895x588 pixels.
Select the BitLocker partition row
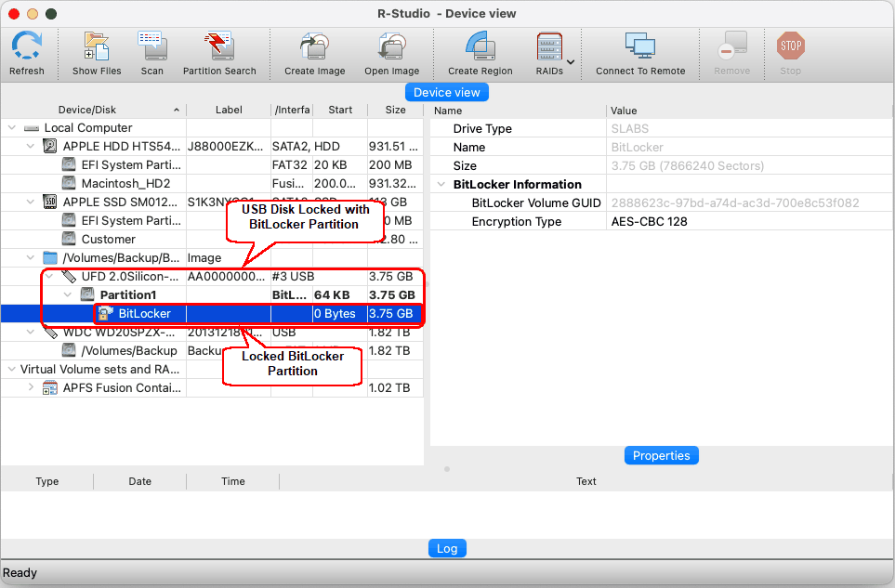click(x=212, y=314)
